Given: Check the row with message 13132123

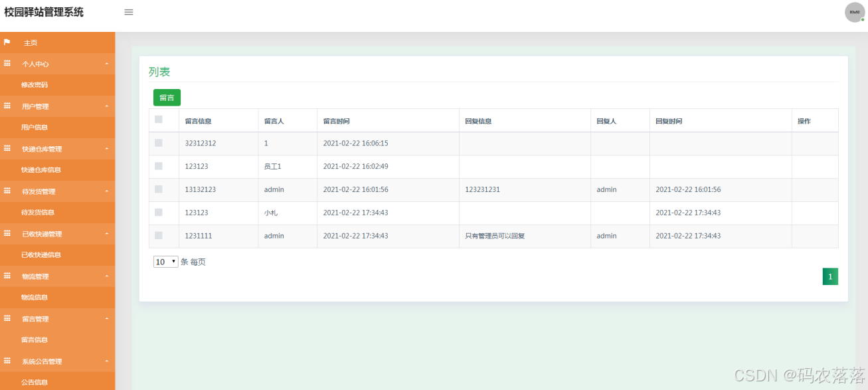Looking at the screenshot, I should (x=158, y=189).
